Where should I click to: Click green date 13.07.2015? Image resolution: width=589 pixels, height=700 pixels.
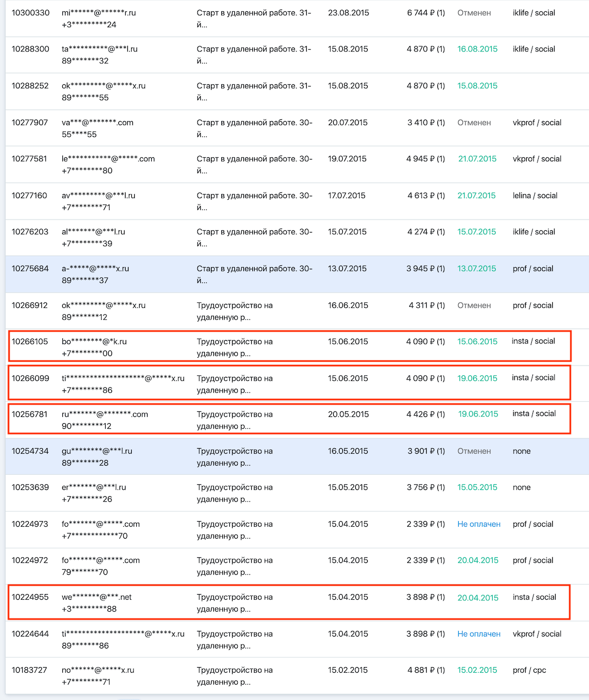(x=477, y=268)
